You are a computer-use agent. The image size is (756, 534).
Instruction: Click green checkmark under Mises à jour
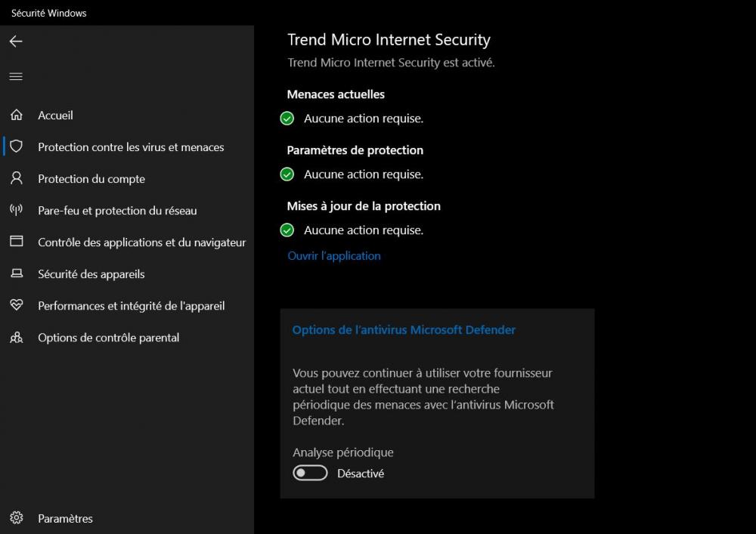click(287, 230)
